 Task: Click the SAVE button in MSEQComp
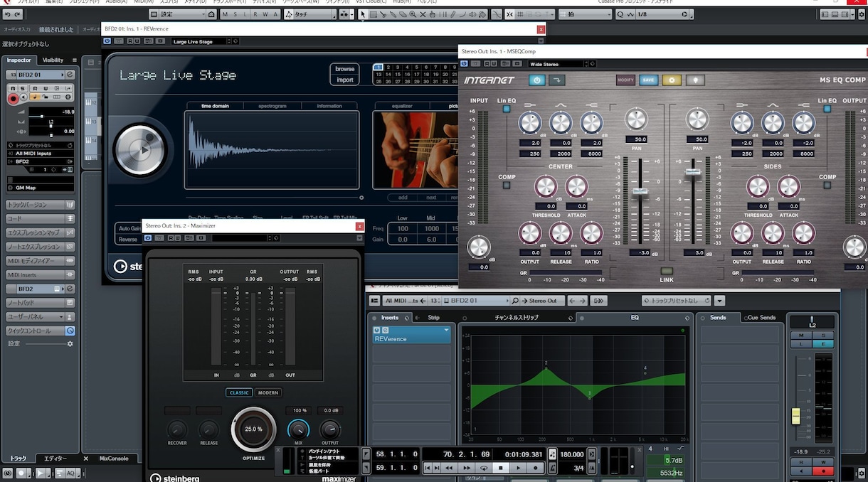click(648, 80)
